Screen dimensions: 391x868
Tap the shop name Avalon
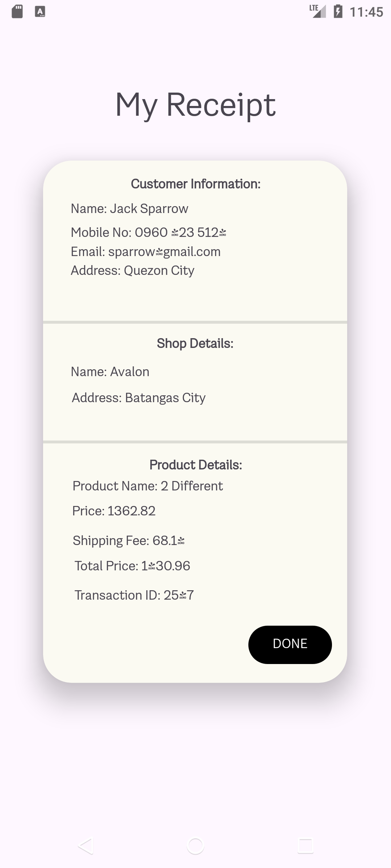(110, 372)
